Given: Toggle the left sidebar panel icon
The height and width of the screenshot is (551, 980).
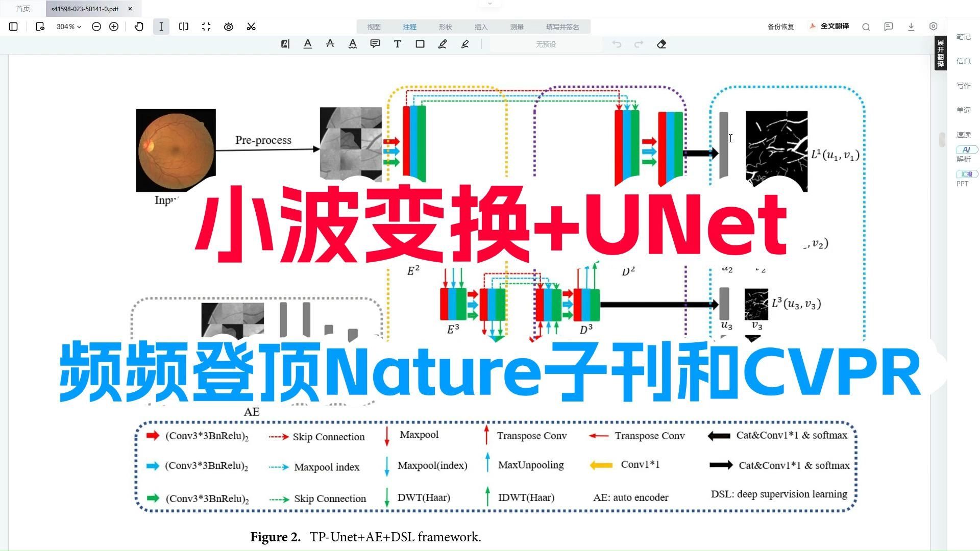Looking at the screenshot, I should pos(14,27).
